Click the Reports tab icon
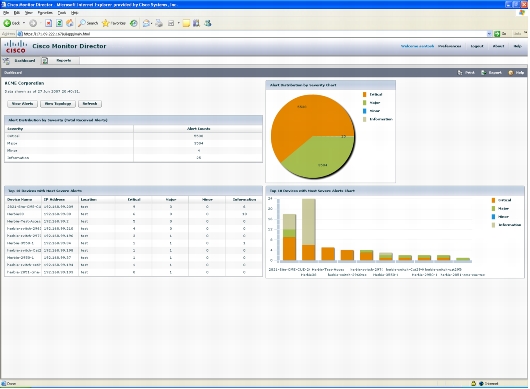Screen dimensions: 530x389 click(x=45, y=61)
